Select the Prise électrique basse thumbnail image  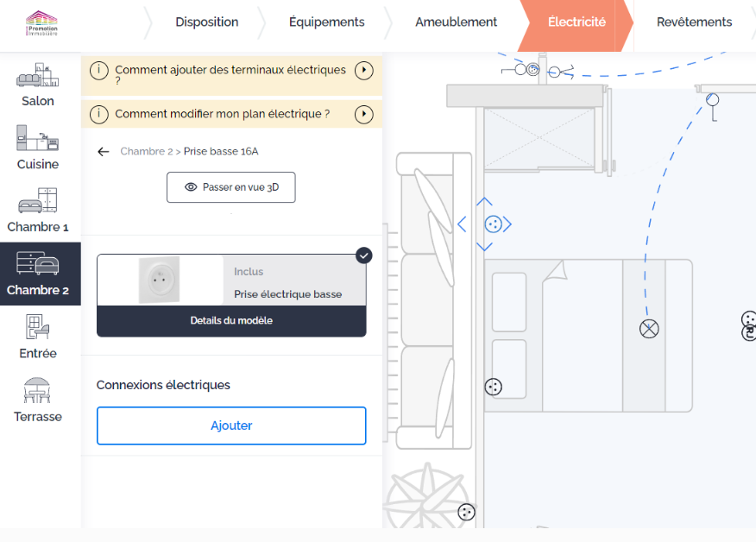pyautogui.click(x=160, y=280)
